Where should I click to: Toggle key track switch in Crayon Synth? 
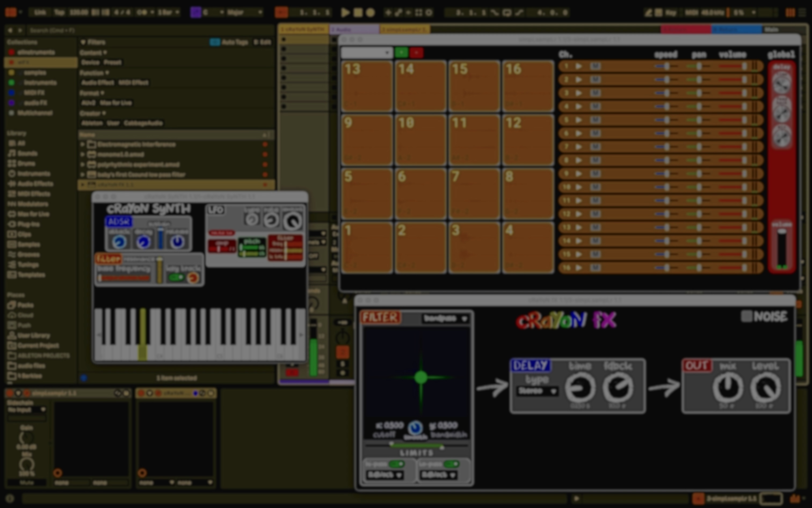176,278
